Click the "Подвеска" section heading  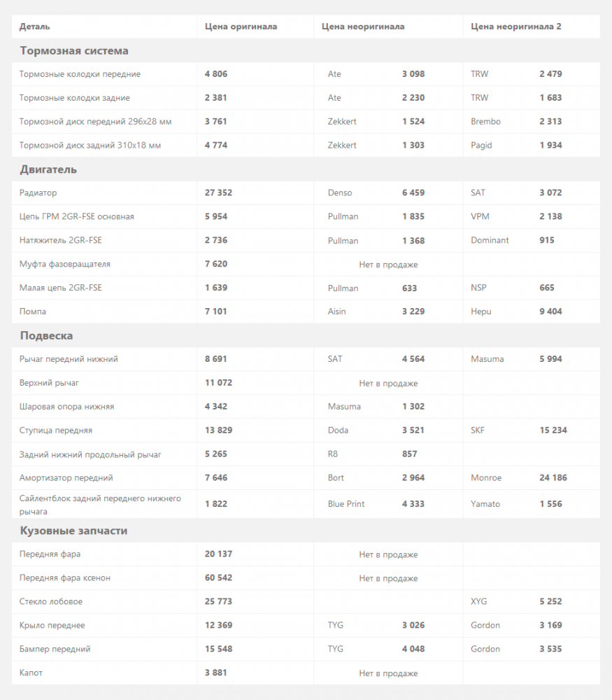click(46, 336)
